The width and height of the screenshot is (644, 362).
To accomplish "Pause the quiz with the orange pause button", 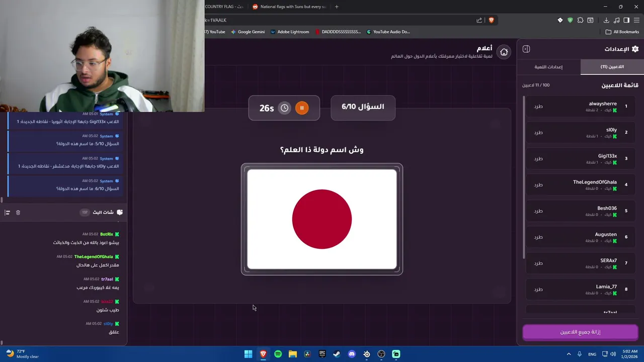I will pyautogui.click(x=302, y=108).
